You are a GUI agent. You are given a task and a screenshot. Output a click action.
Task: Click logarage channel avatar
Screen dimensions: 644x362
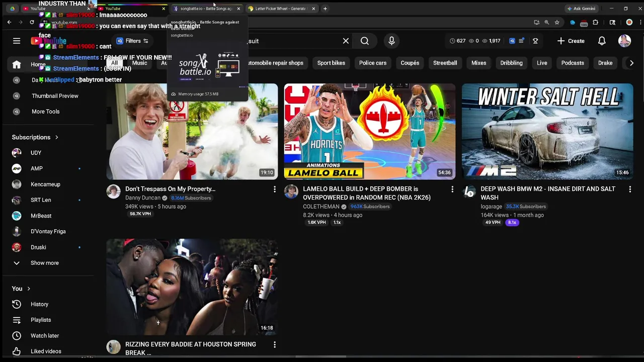coord(469,192)
